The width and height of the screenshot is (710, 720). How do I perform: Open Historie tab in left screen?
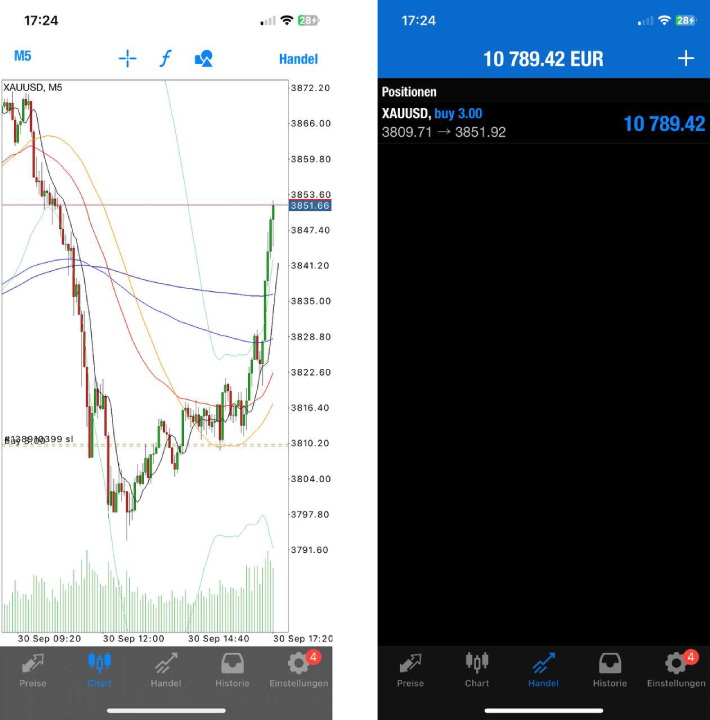pos(232,670)
